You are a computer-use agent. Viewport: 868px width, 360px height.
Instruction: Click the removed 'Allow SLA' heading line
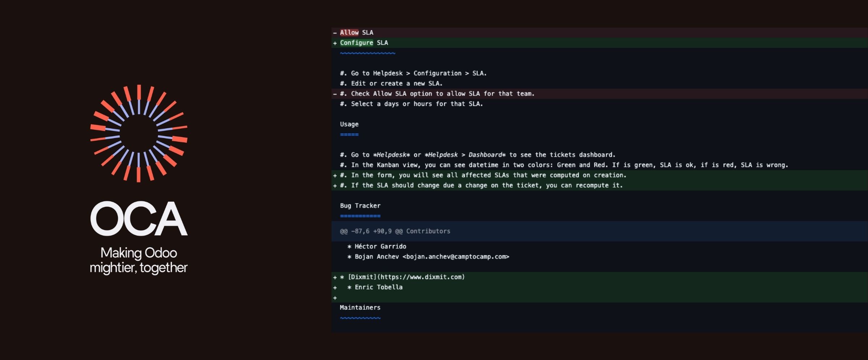coord(600,33)
